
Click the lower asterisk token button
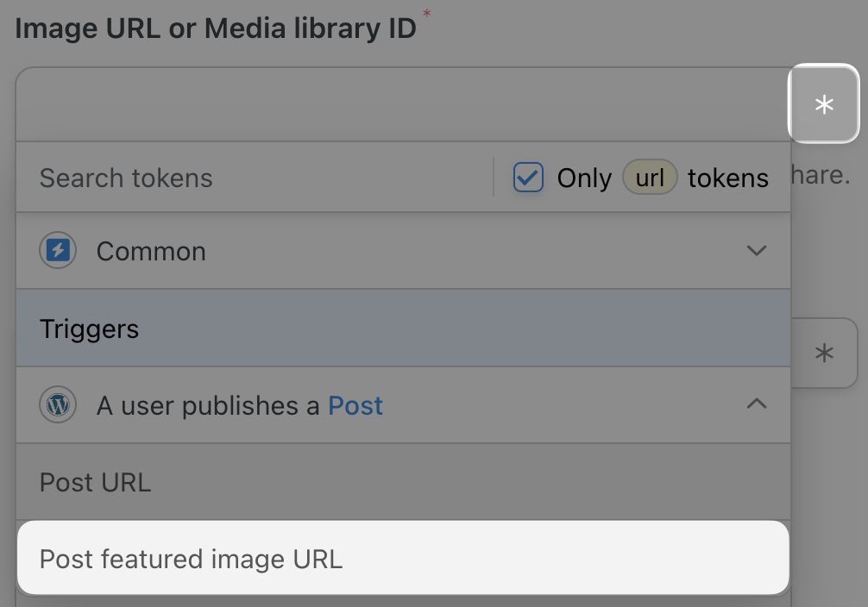click(825, 353)
